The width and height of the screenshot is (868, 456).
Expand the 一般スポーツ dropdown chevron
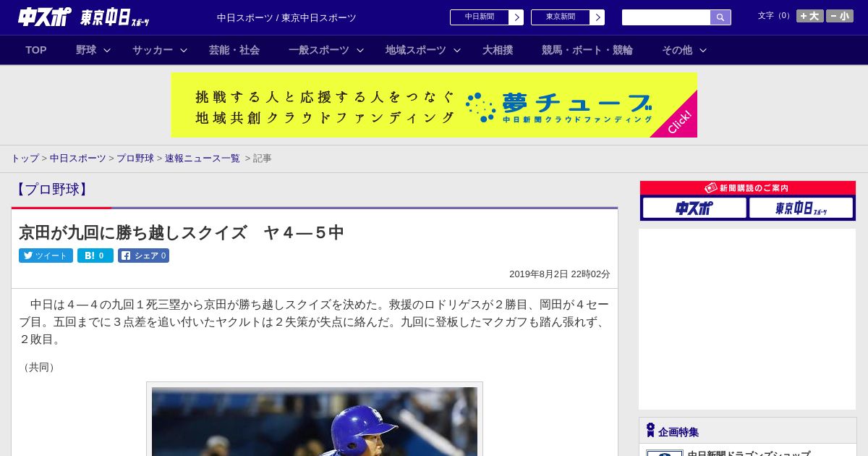360,51
